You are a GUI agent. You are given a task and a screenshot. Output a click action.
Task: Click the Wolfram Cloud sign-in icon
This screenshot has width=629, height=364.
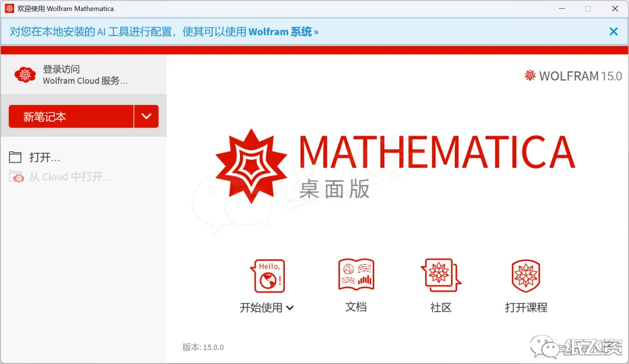pyautogui.click(x=25, y=75)
